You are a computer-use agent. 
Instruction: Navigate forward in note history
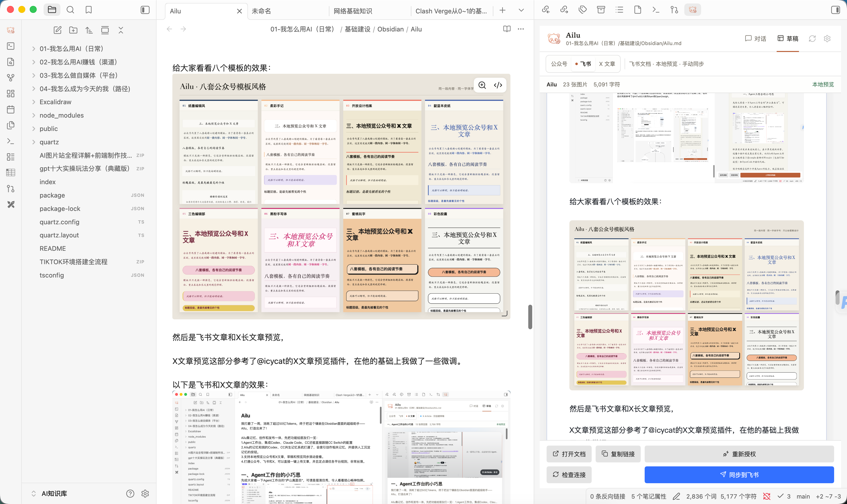(x=184, y=29)
